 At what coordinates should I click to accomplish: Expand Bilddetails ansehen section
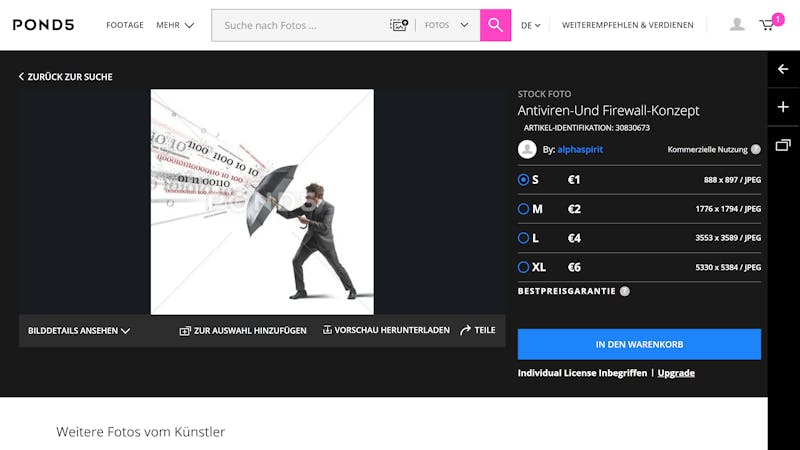point(79,331)
